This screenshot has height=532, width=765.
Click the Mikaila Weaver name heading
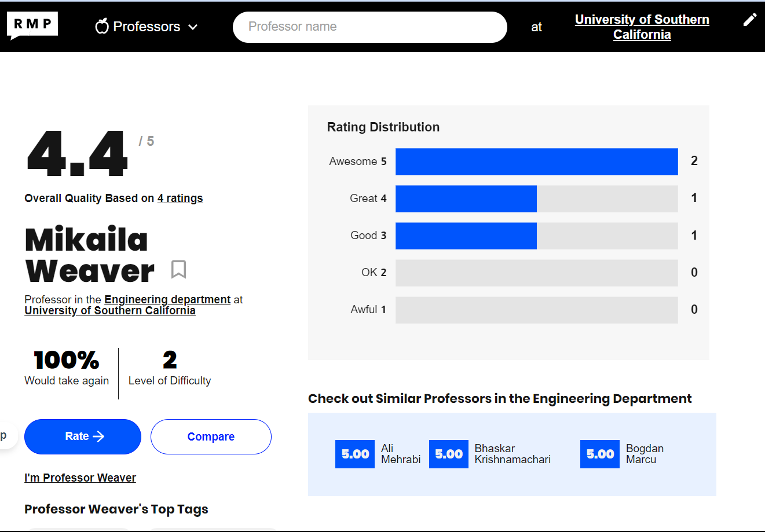(90, 255)
